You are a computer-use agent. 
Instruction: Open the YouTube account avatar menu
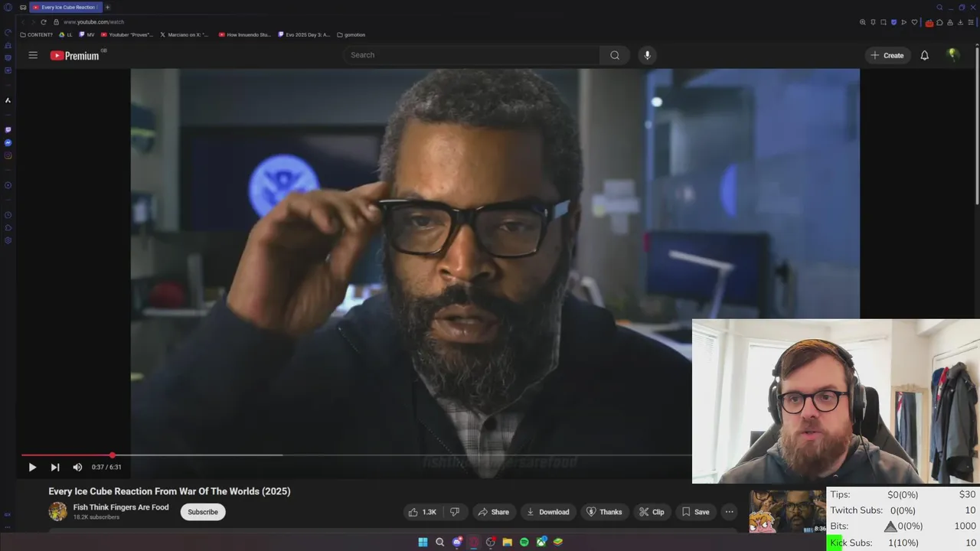pyautogui.click(x=952, y=54)
